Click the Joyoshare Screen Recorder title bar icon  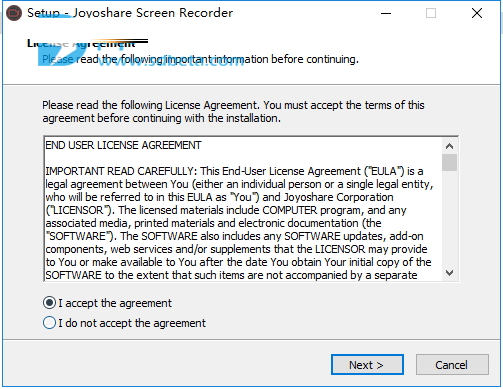click(14, 13)
